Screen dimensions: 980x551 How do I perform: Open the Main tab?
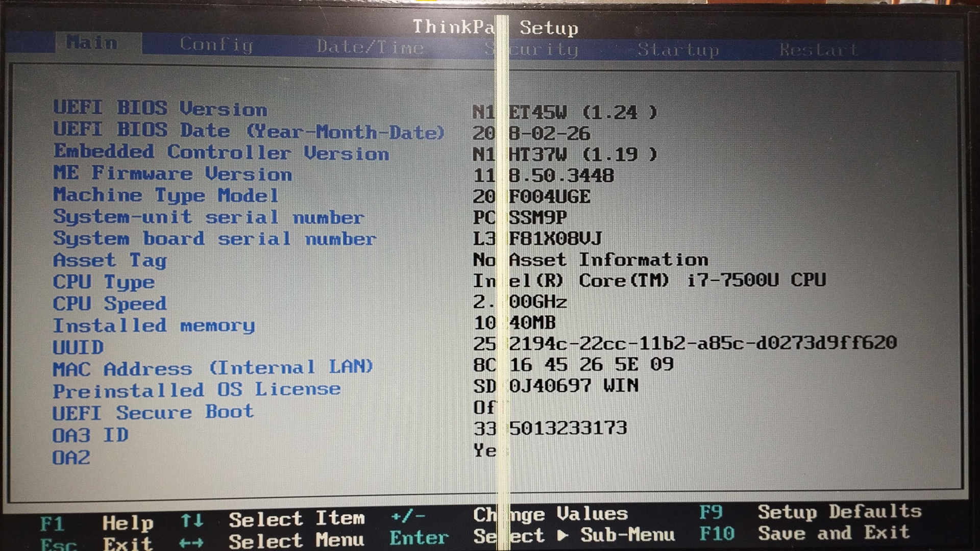[92, 43]
